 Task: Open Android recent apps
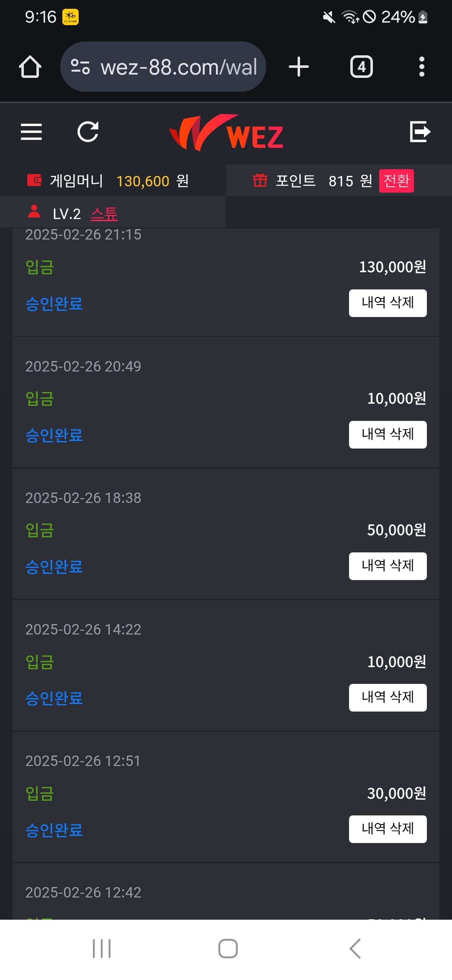coord(102,949)
